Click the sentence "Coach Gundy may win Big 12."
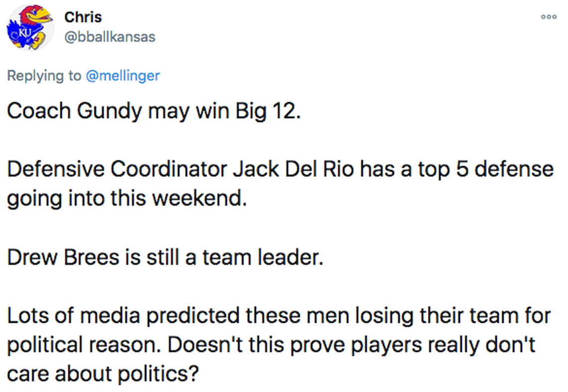 154,111
